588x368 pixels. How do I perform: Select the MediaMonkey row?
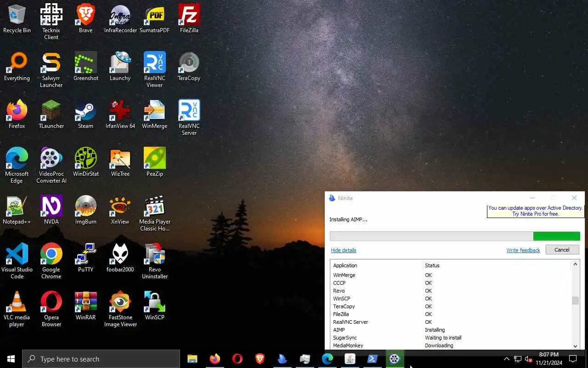[x=451, y=345]
